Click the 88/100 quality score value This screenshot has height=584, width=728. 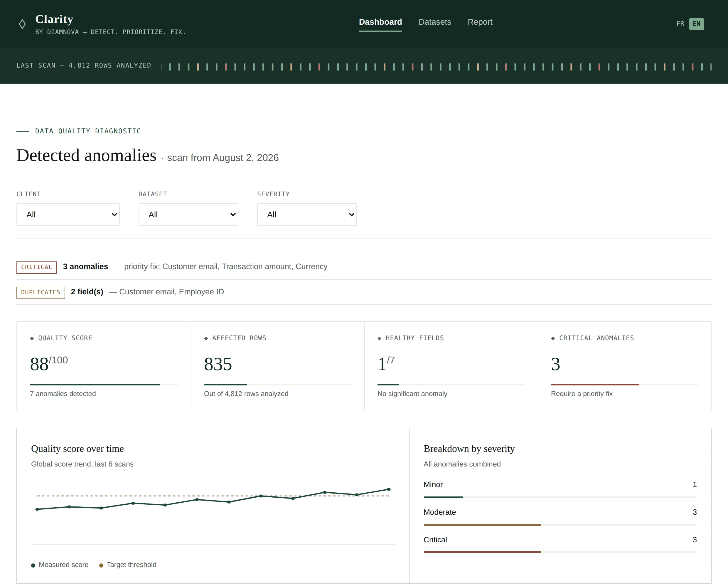(x=49, y=364)
